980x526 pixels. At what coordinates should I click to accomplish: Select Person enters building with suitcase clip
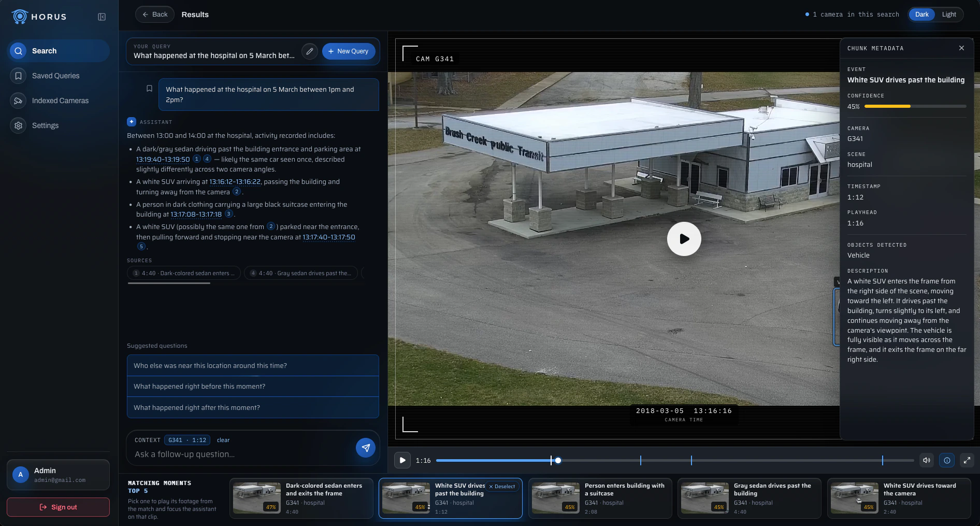point(600,498)
